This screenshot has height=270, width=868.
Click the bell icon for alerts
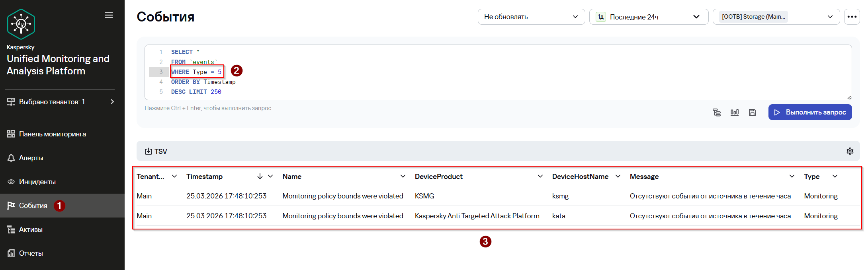pos(11,158)
